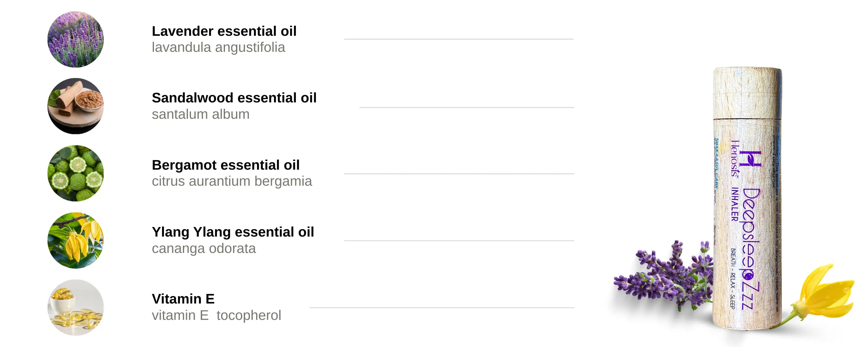
Task: Click the lavandula angustifolia subtitle
Action: 218,48
